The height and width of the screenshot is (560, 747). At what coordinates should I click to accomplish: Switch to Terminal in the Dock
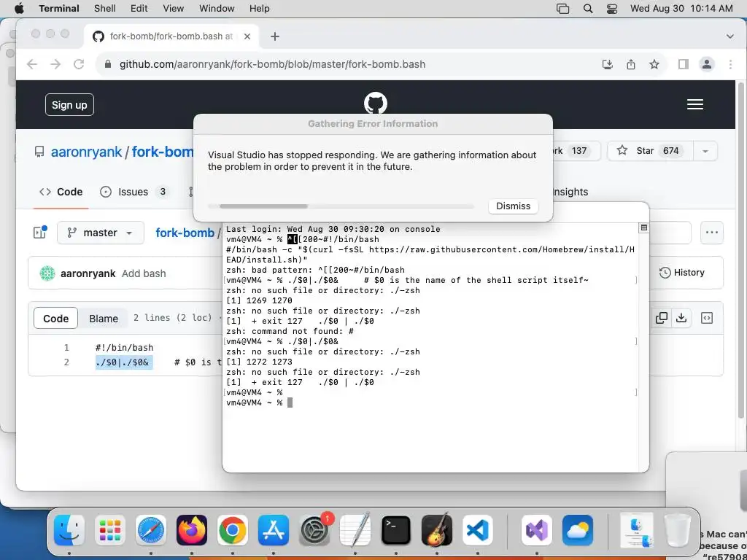click(396, 530)
